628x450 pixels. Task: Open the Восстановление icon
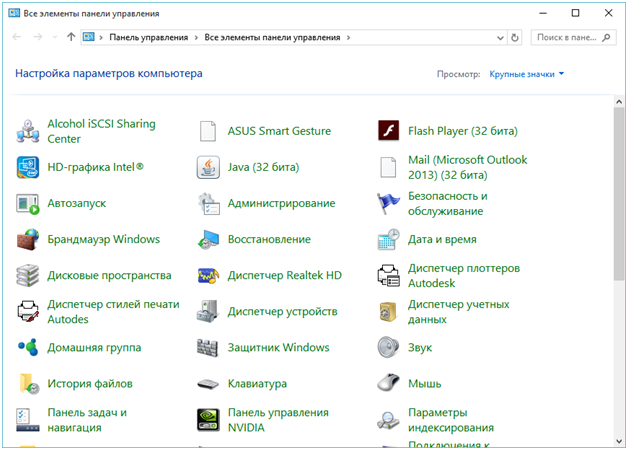[x=208, y=239]
